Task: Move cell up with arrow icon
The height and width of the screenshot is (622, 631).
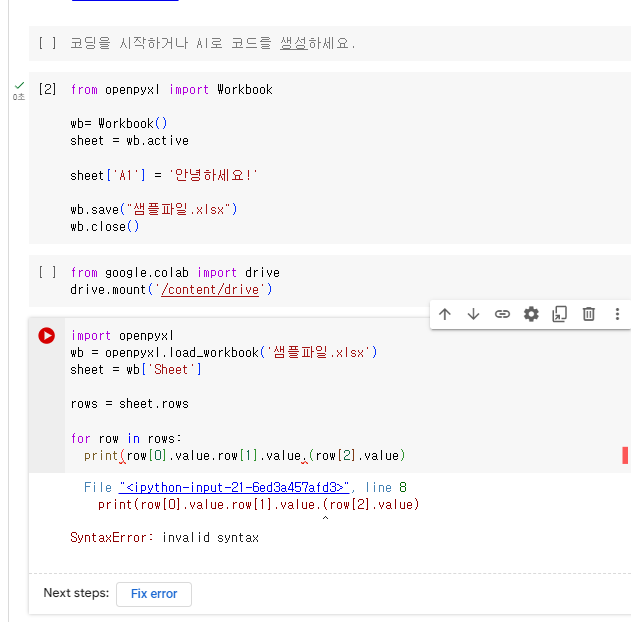Action: coord(445,314)
